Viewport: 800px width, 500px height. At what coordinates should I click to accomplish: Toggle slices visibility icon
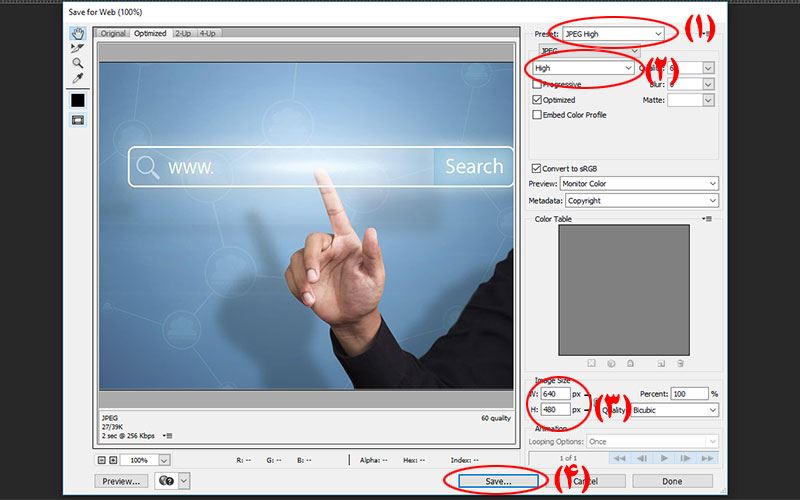click(78, 120)
